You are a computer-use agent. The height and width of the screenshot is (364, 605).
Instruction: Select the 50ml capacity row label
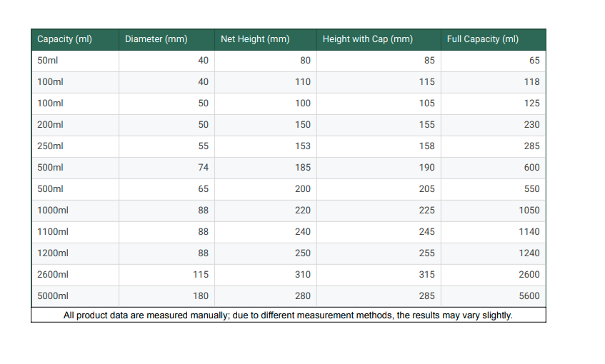tap(47, 61)
